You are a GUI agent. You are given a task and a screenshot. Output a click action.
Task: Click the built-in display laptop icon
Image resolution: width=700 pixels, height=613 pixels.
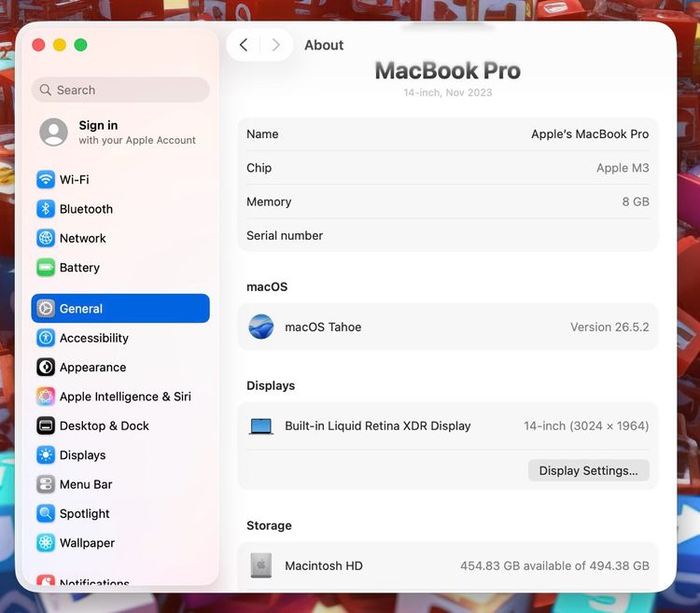pos(261,426)
